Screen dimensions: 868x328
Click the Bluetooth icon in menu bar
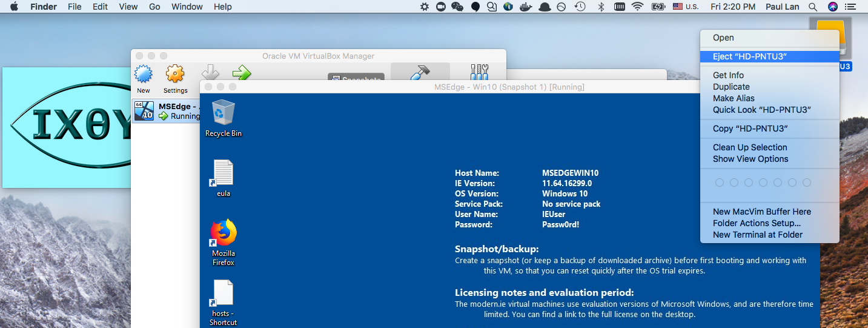[x=601, y=7]
